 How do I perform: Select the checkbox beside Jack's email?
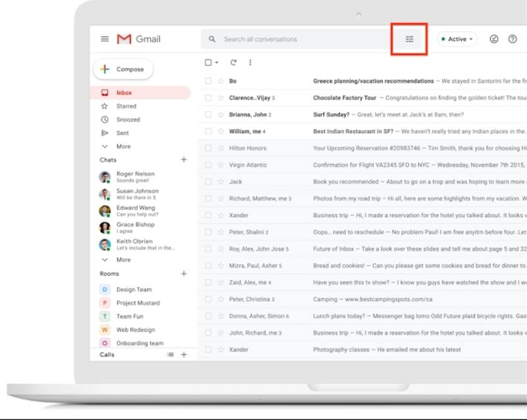[x=208, y=182]
